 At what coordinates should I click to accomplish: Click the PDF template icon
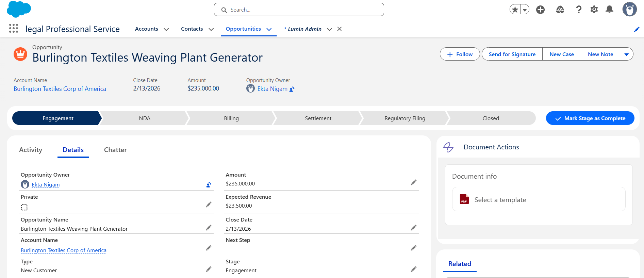(x=464, y=199)
